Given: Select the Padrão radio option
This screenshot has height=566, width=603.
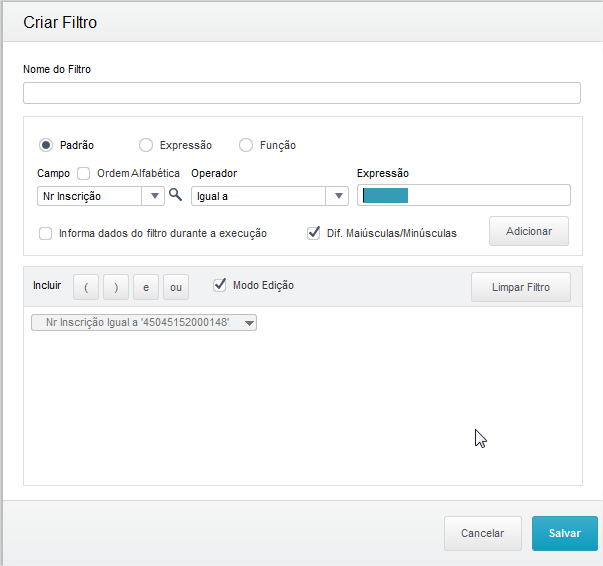Looking at the screenshot, I should (x=46, y=145).
